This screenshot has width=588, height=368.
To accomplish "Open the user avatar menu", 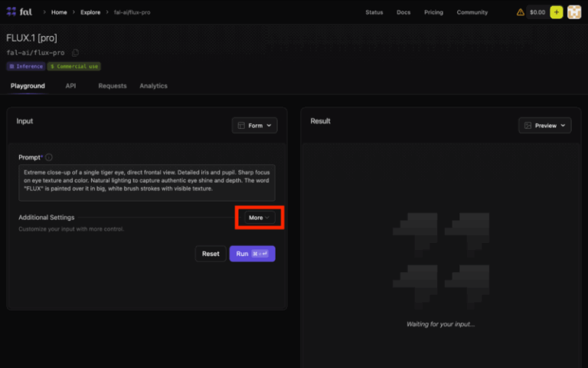I will (573, 12).
